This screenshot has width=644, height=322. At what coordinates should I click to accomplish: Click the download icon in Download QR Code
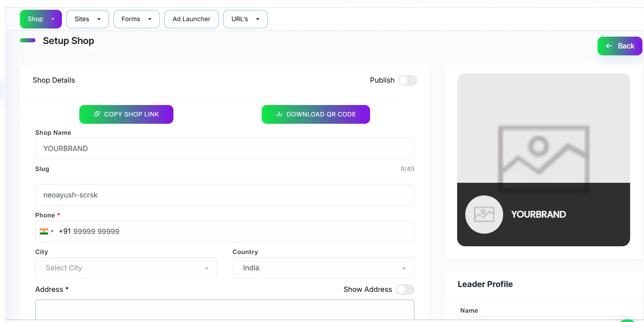click(279, 114)
